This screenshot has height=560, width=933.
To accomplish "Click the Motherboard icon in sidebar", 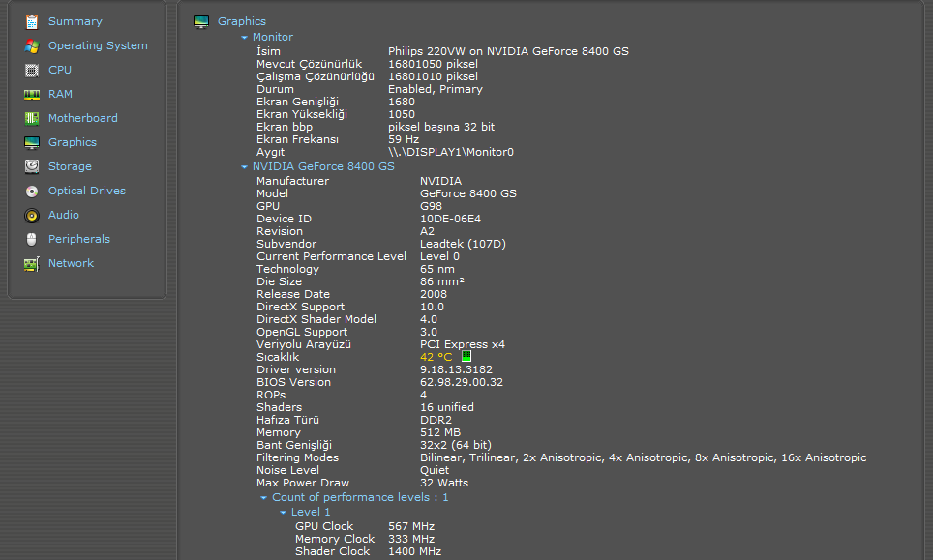I will pyautogui.click(x=32, y=118).
